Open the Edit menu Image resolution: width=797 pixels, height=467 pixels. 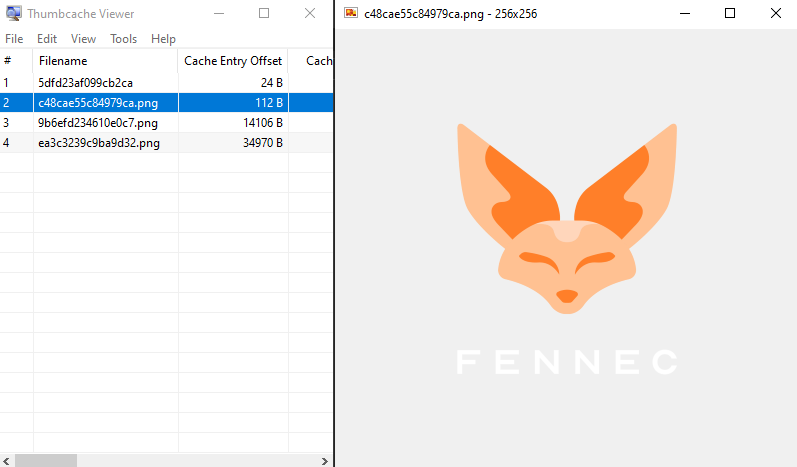(x=47, y=39)
